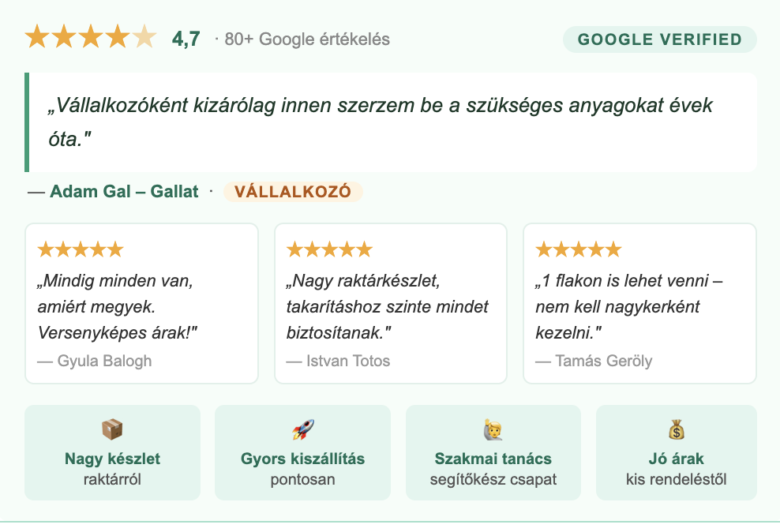Click the expert advice person icon
The height and width of the screenshot is (532, 780).
click(493, 430)
